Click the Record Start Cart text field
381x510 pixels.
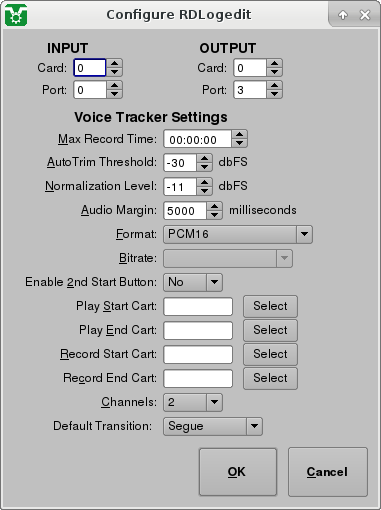(x=198, y=354)
